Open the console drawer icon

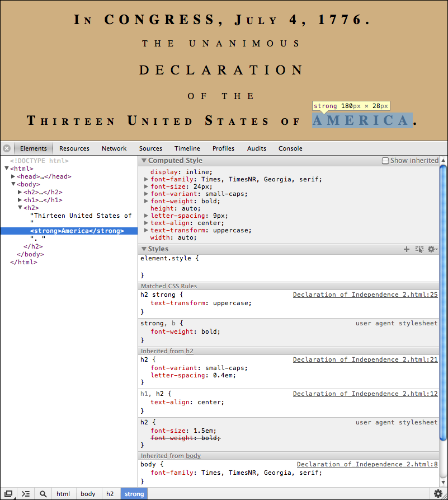pos(25,493)
